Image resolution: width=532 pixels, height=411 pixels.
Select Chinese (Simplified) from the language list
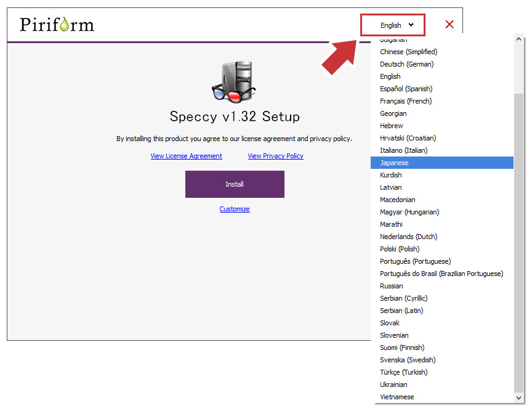[x=442, y=52]
